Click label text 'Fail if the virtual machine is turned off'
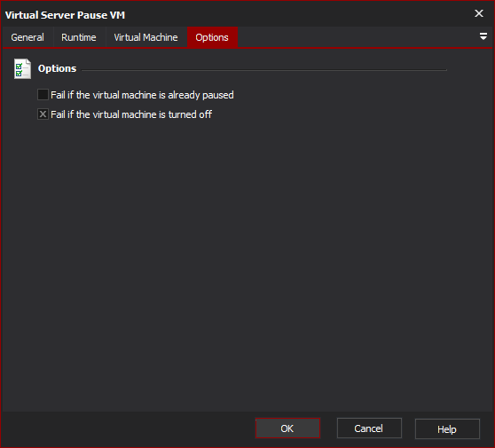 131,114
